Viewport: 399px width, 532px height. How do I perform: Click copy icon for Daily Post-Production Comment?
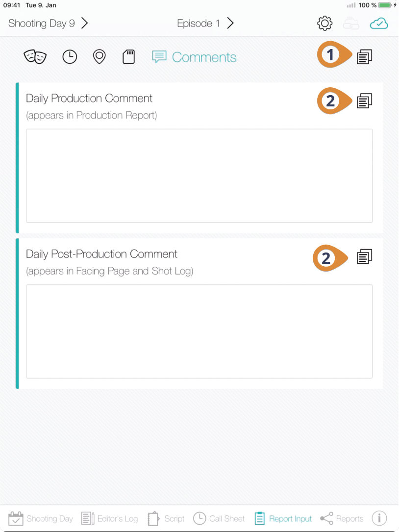point(364,256)
